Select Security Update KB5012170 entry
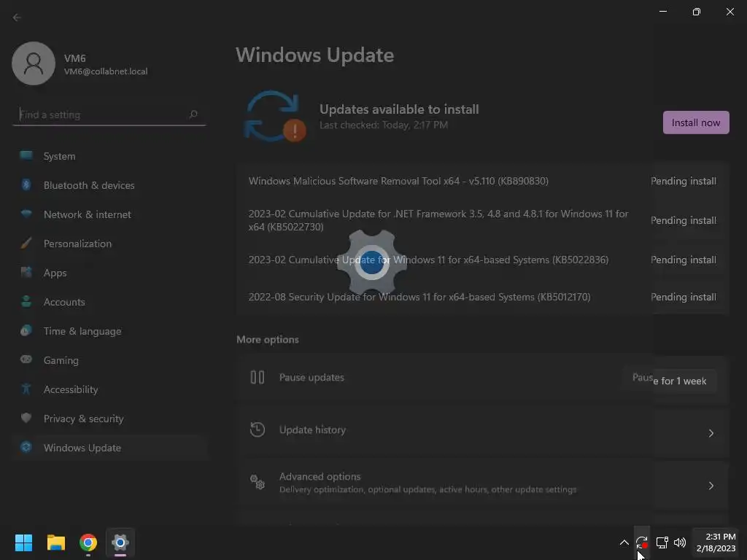747x560 pixels. pos(483,297)
